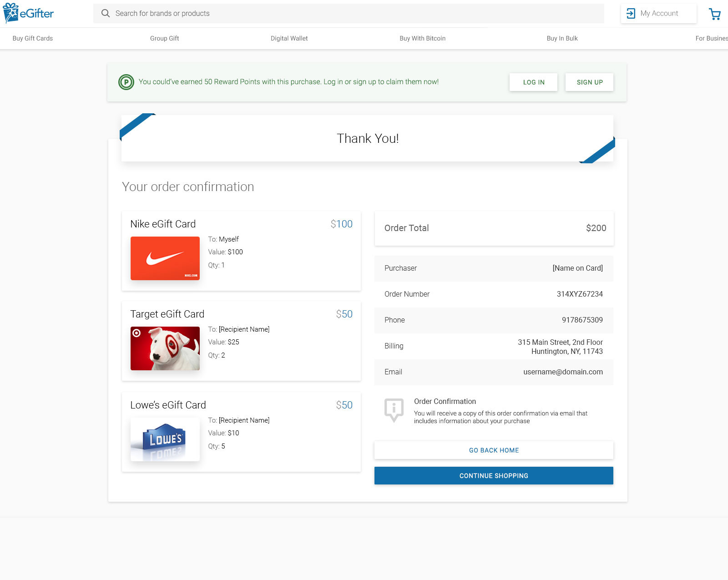Image resolution: width=728 pixels, height=580 pixels.
Task: Click the Nike eGift Card title
Action: [x=163, y=224]
